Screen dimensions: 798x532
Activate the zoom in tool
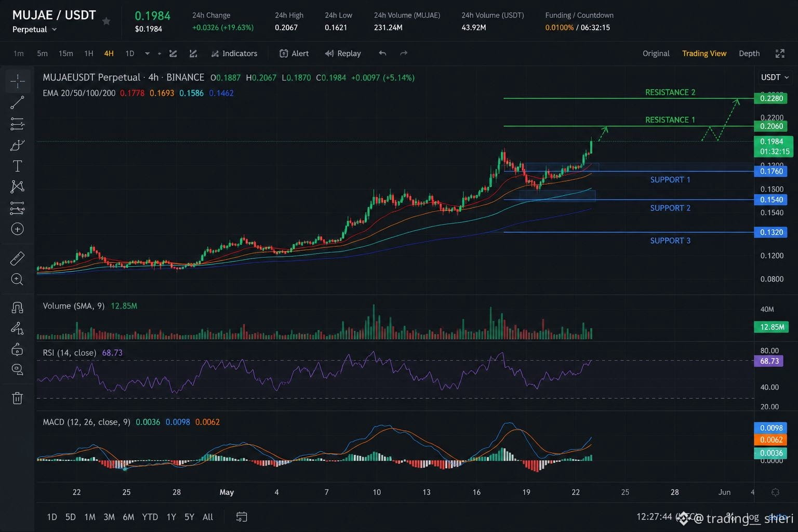17,280
